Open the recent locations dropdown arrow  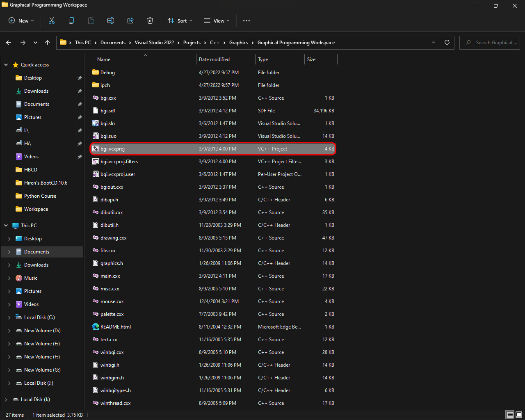[35, 43]
